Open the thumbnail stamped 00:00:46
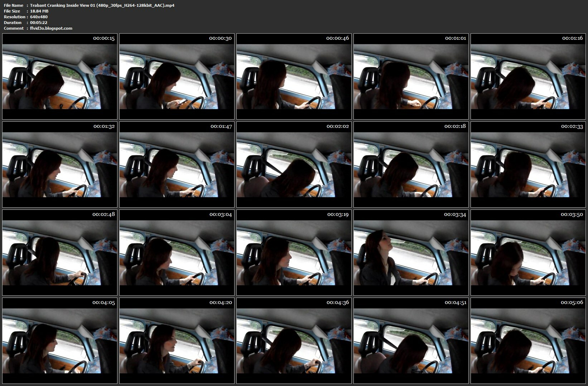This screenshot has height=386, width=588. pos(294,76)
